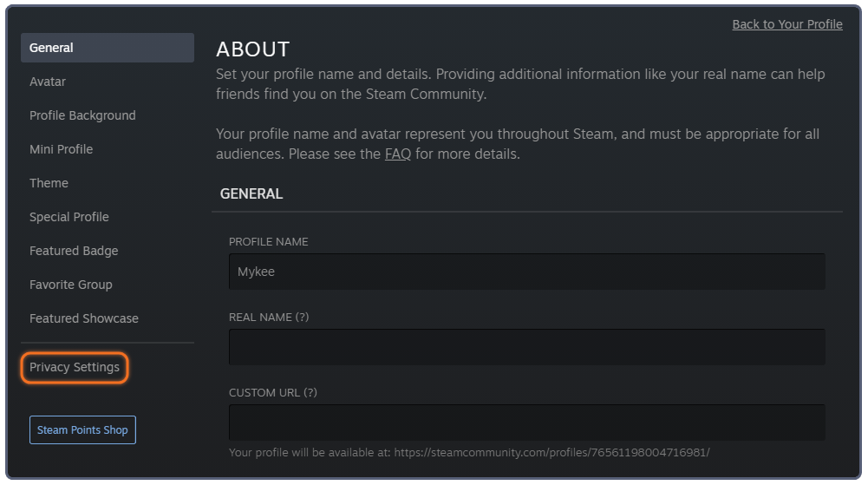Click the Custom URL (?) help label
Viewport: 868px width, 485px height.
point(273,392)
